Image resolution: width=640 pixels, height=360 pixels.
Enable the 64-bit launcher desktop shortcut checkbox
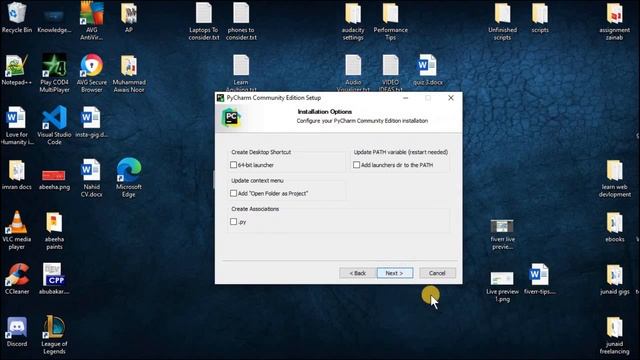pos(233,165)
